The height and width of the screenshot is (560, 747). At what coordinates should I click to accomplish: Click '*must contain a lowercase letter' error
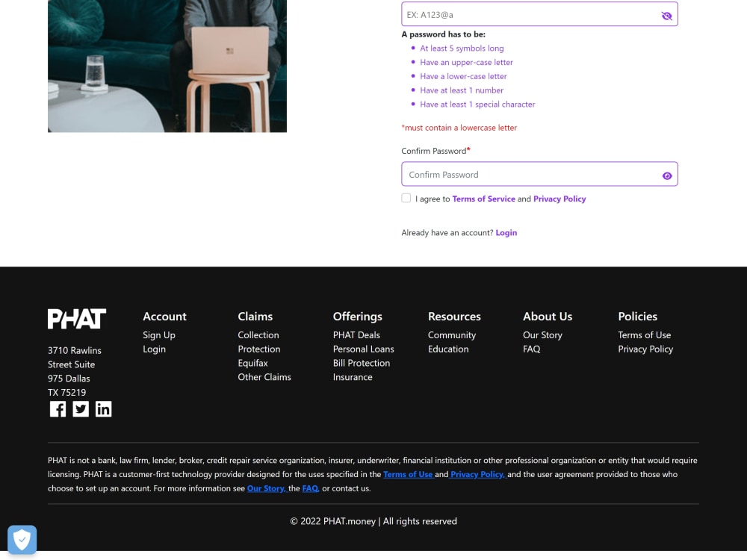(x=459, y=128)
